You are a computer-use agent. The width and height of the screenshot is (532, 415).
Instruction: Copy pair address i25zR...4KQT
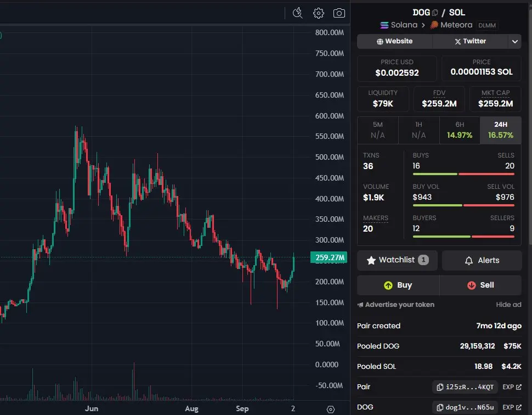pos(465,387)
